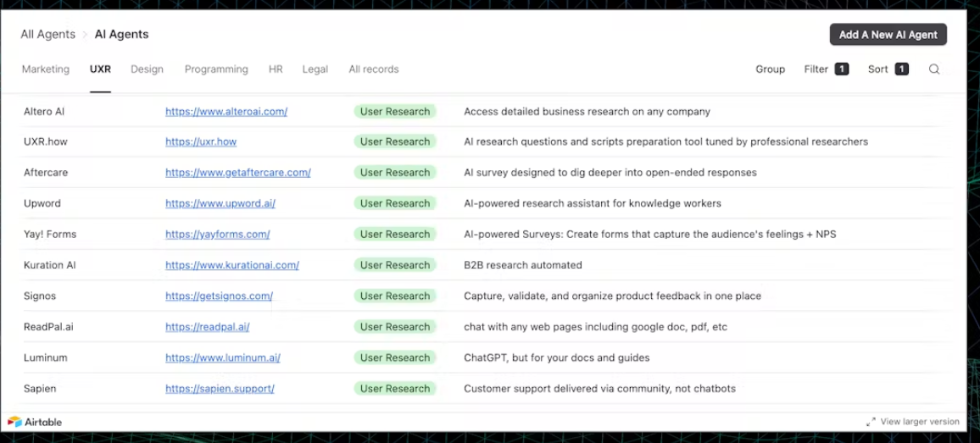Click 'AI survey designed to dig deeper' description
The height and width of the screenshot is (443, 980).
tap(610, 173)
